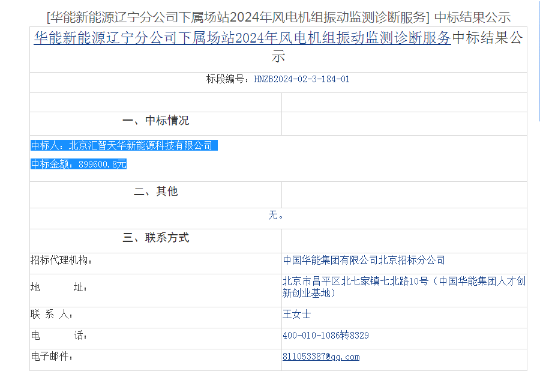This screenshot has height=392, width=540.
Task: Click the 电子邮件 label
Action: [x=52, y=357]
